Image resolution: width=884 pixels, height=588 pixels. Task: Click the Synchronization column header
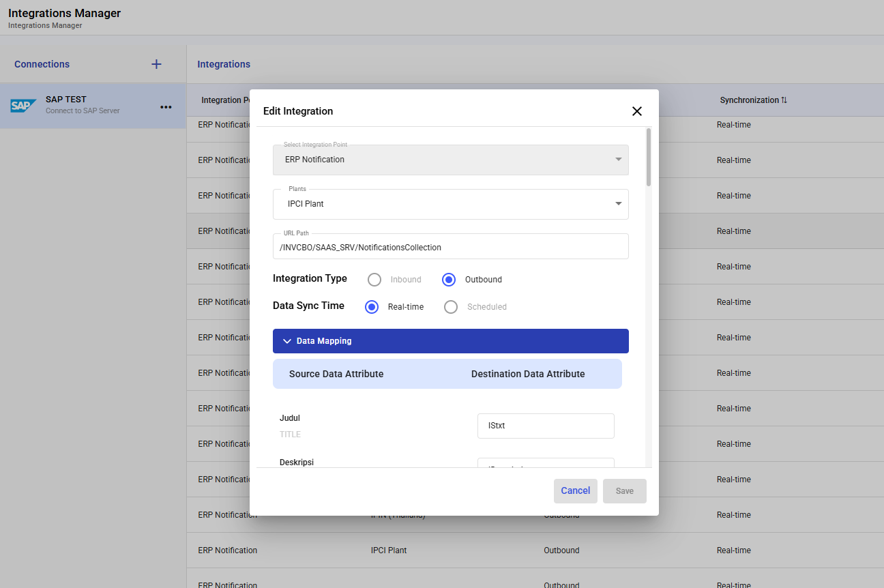tap(749, 100)
